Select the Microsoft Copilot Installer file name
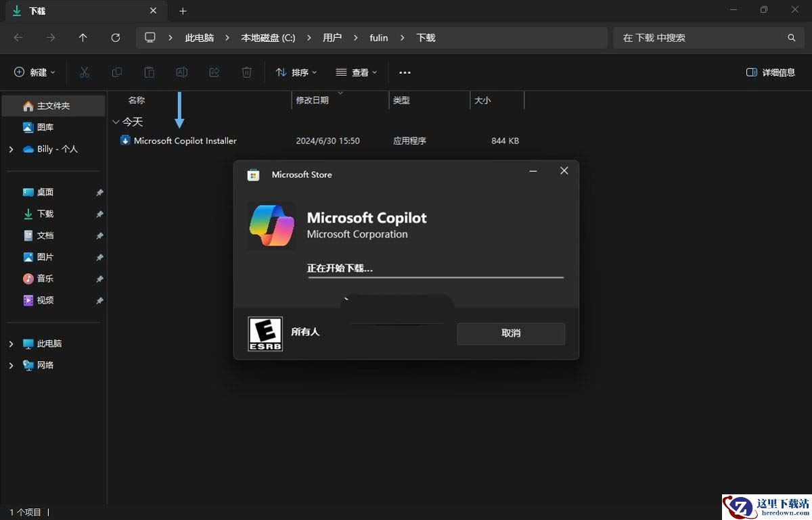Screen dimensions: 812x520 185,141
